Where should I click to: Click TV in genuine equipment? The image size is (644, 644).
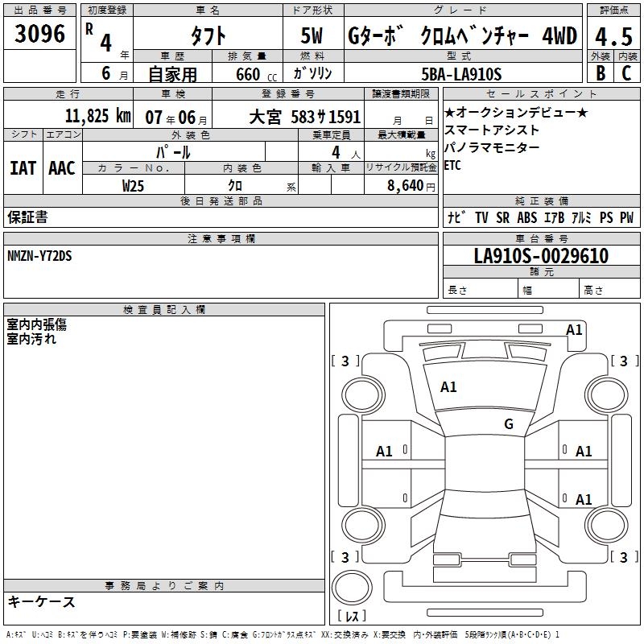click(481, 217)
